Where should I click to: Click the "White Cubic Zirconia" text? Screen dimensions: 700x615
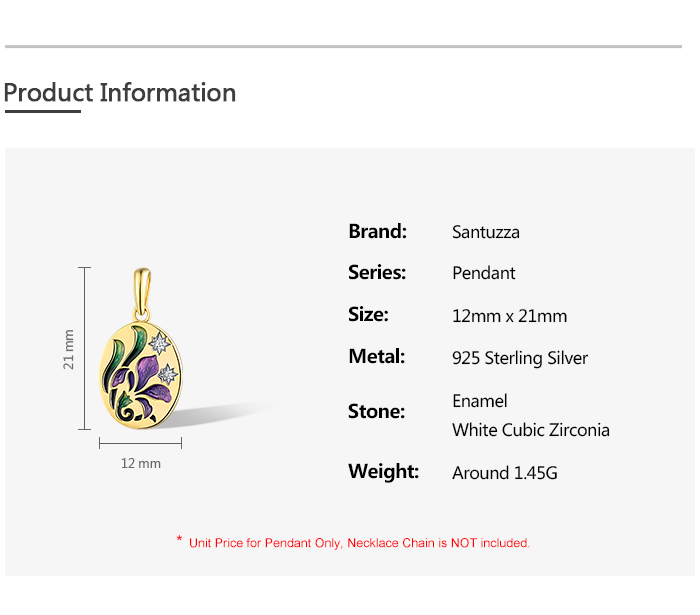click(x=531, y=430)
